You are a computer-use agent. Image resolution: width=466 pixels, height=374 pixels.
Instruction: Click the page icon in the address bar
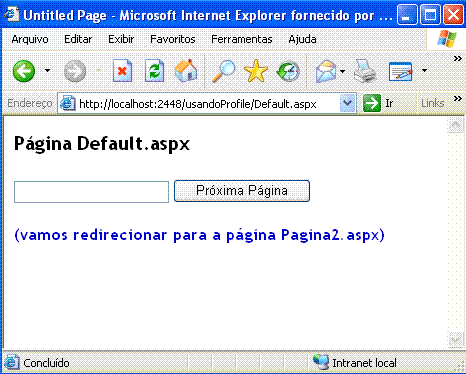coord(68,103)
